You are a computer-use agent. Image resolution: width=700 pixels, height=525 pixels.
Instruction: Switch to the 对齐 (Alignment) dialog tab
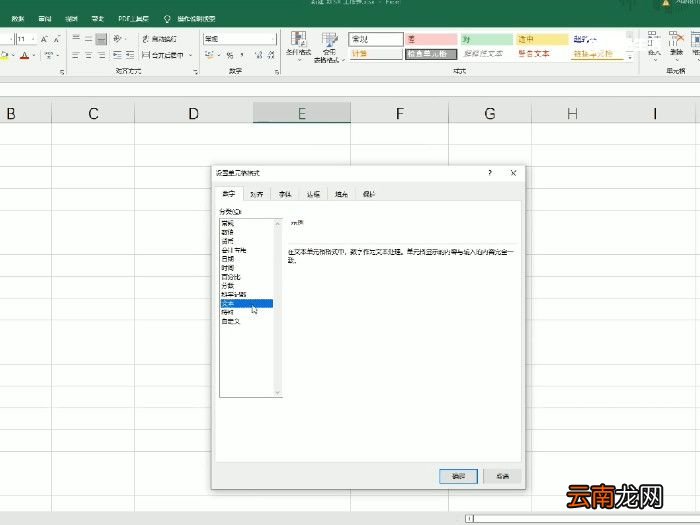257,194
